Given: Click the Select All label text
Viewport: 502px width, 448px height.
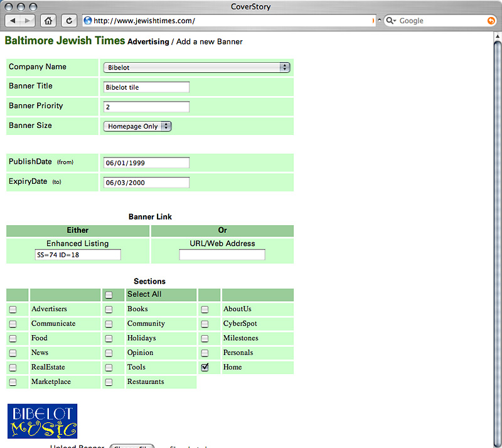Looking at the screenshot, I should pyautogui.click(x=144, y=294).
